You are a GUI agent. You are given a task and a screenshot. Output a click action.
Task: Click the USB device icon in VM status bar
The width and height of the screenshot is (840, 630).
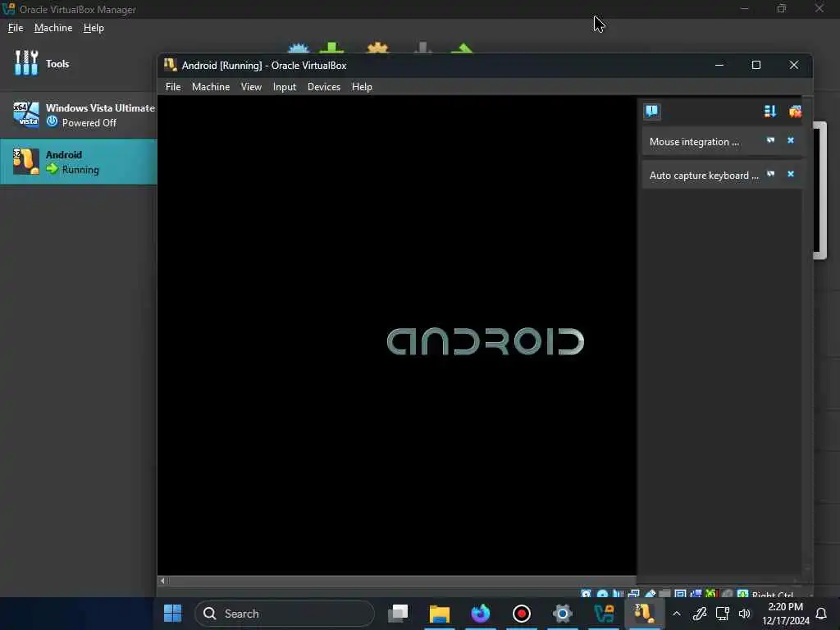[650, 594]
